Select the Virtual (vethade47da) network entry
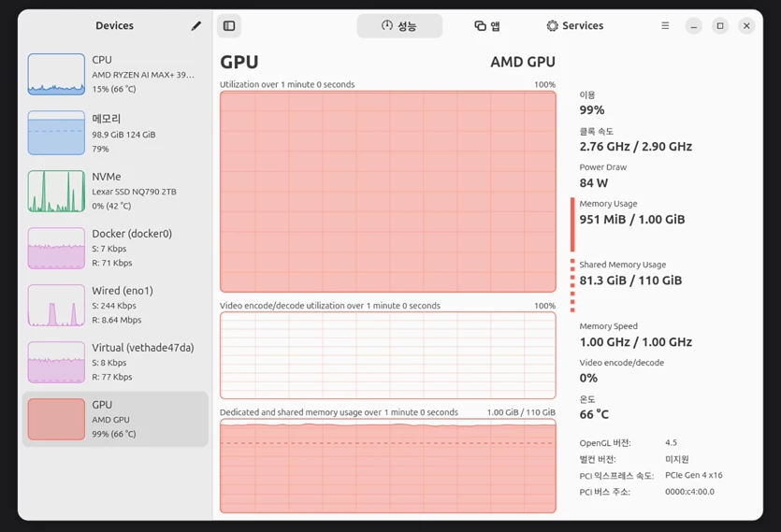 click(115, 362)
